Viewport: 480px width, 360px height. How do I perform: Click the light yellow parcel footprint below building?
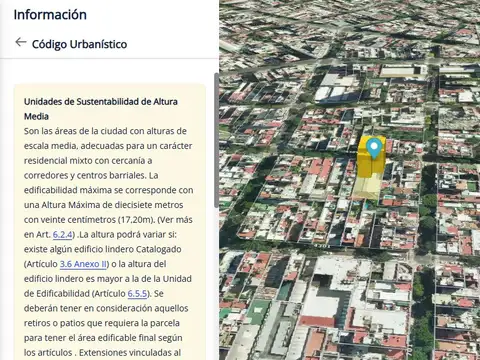click(367, 188)
